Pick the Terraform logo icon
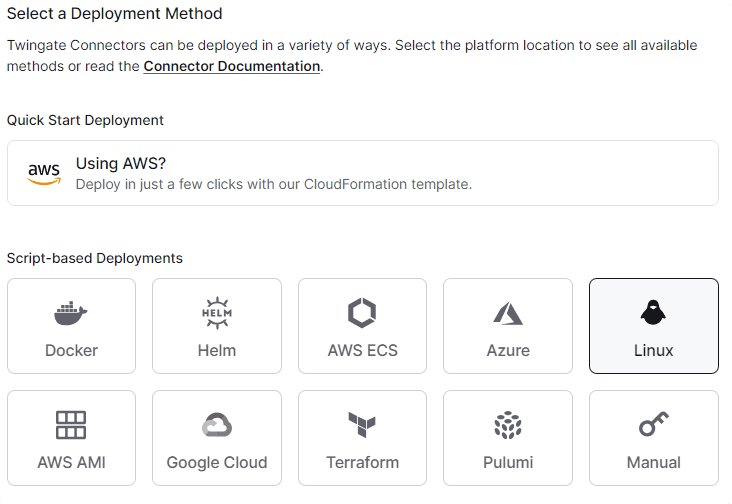 coord(362,426)
